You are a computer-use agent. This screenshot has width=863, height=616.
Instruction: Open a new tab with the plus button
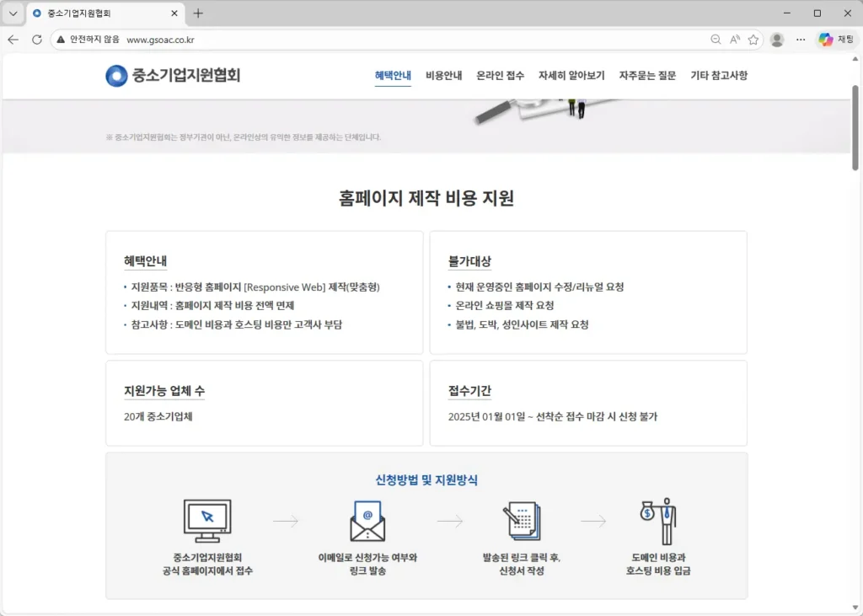(198, 13)
